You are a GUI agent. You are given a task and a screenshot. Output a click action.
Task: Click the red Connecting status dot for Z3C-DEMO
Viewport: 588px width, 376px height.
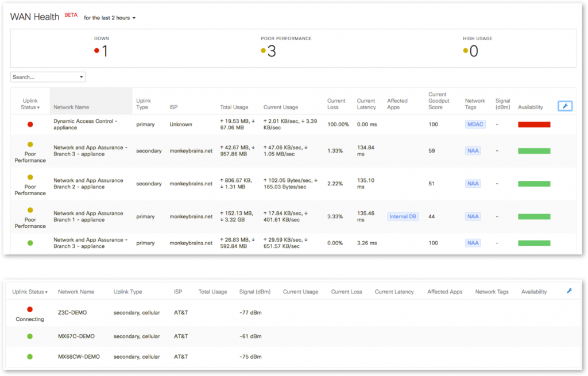coord(30,309)
